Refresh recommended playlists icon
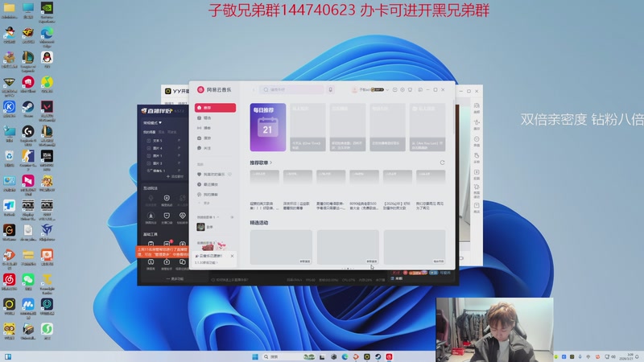This screenshot has width=644, height=362. pyautogui.click(x=442, y=162)
